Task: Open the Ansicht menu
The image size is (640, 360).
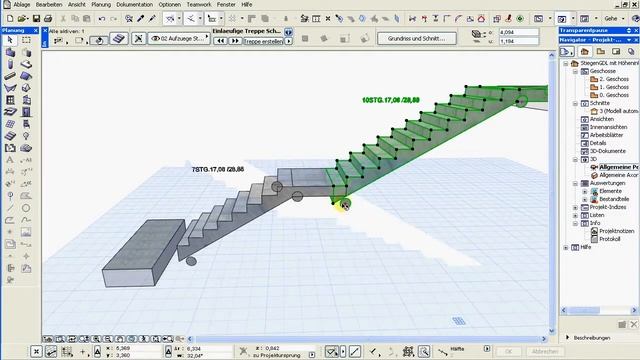Action: (x=77, y=4)
